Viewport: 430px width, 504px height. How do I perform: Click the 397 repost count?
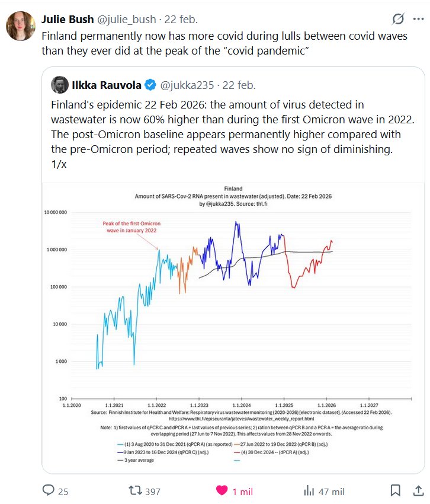(153, 491)
